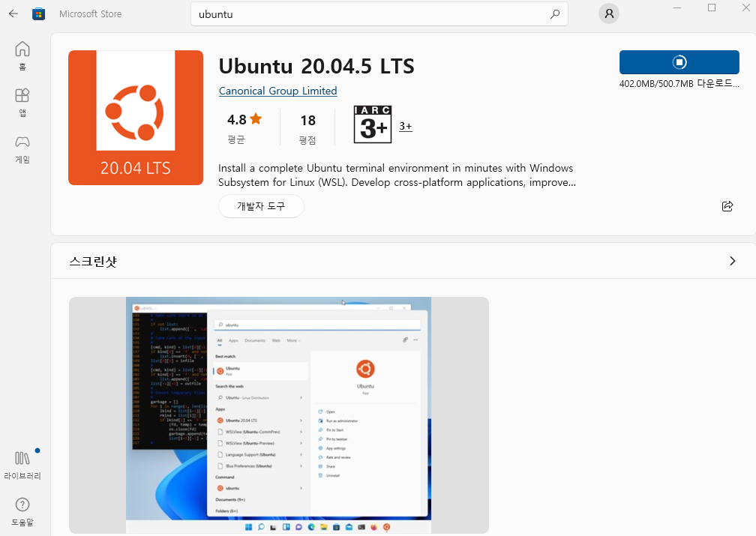Screen dimensions: 756x536
Task: Click the Ubuntu 20.04 LTS app logo
Action: click(x=136, y=118)
